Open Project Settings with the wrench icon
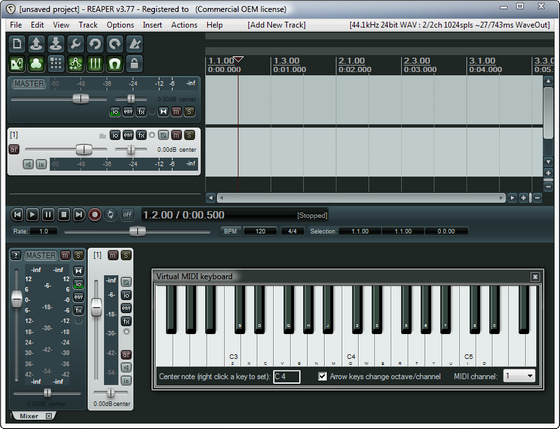The height and width of the screenshot is (429, 560). coord(75,44)
